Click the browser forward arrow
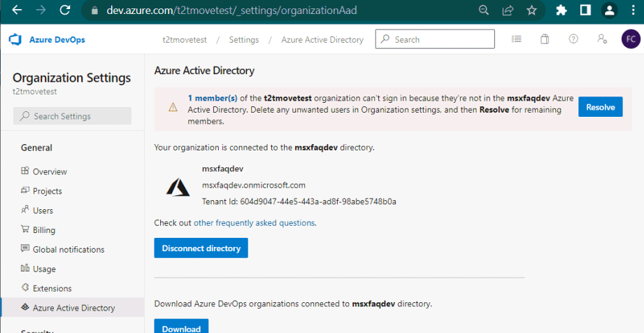 [41, 10]
